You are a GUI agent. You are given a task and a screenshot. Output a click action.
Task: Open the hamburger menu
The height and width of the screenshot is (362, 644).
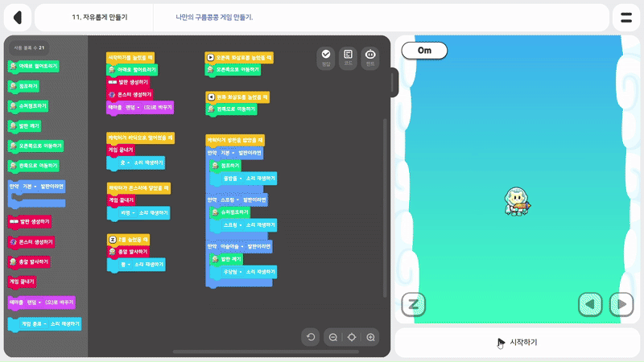[x=626, y=18]
